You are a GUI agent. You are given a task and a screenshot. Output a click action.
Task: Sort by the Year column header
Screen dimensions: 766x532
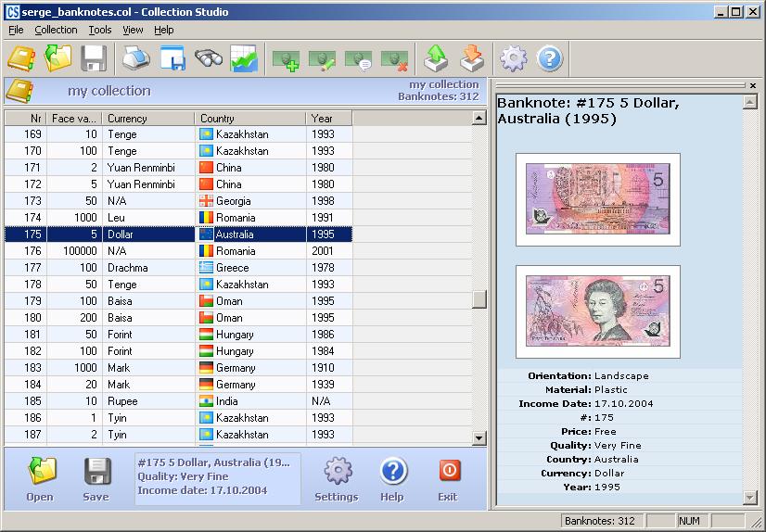click(x=329, y=118)
